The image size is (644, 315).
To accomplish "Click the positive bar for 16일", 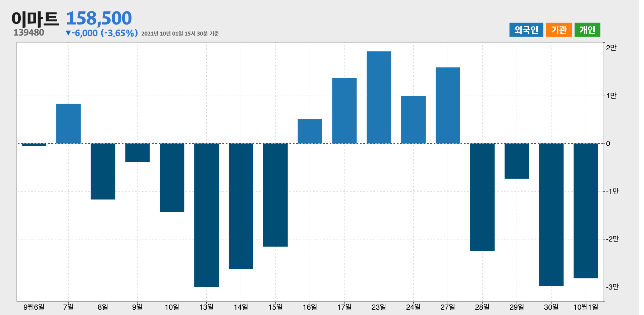I will [x=310, y=131].
